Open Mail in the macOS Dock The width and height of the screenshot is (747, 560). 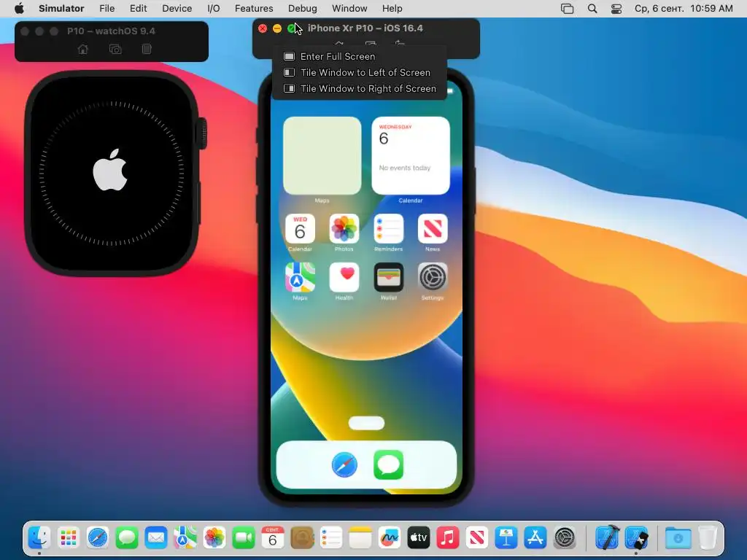pos(156,538)
